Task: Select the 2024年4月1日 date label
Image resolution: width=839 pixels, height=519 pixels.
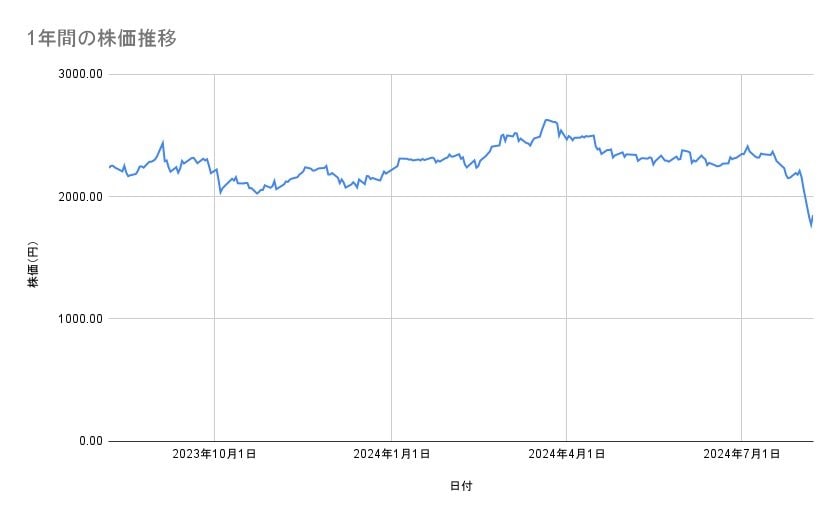Action: pyautogui.click(x=567, y=455)
